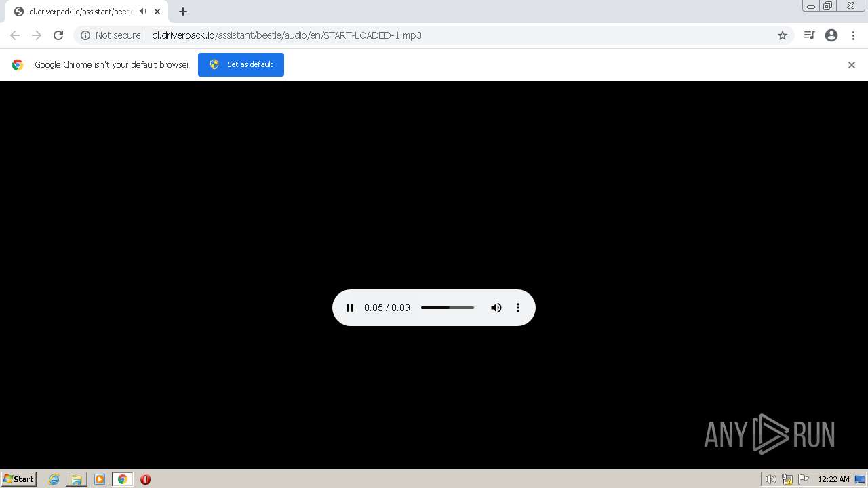This screenshot has height=488, width=868.
Task: Click the 12:22 AM system clock
Action: 833,479
